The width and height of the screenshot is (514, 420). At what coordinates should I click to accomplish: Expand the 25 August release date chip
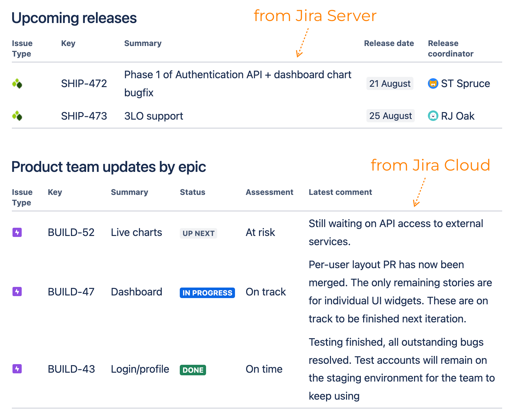pos(390,116)
